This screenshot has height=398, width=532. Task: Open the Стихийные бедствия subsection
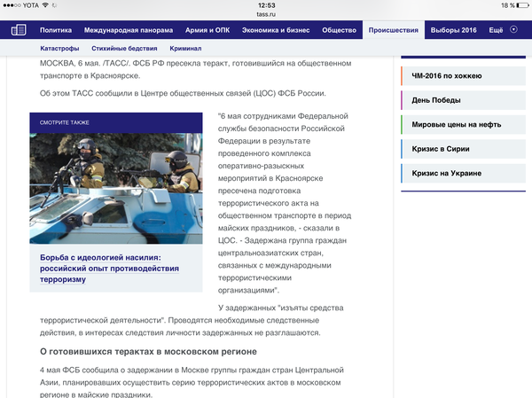pyautogui.click(x=124, y=49)
